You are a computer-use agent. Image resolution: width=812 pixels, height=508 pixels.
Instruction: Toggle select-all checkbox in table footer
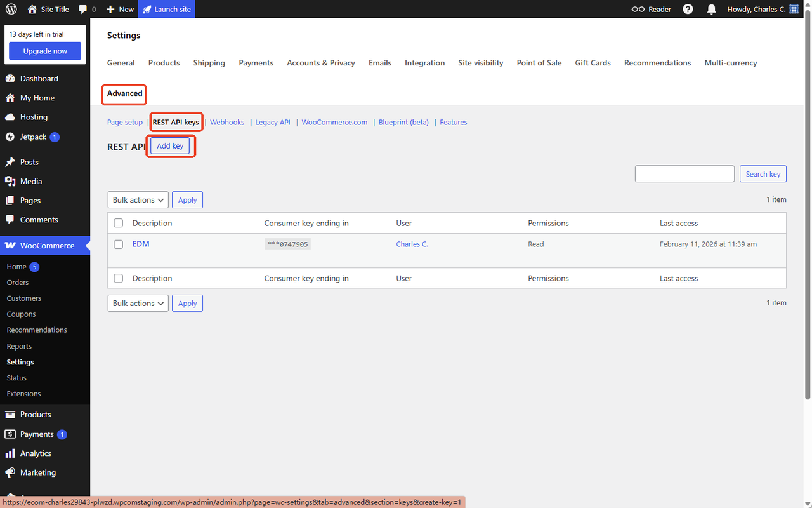[119, 278]
